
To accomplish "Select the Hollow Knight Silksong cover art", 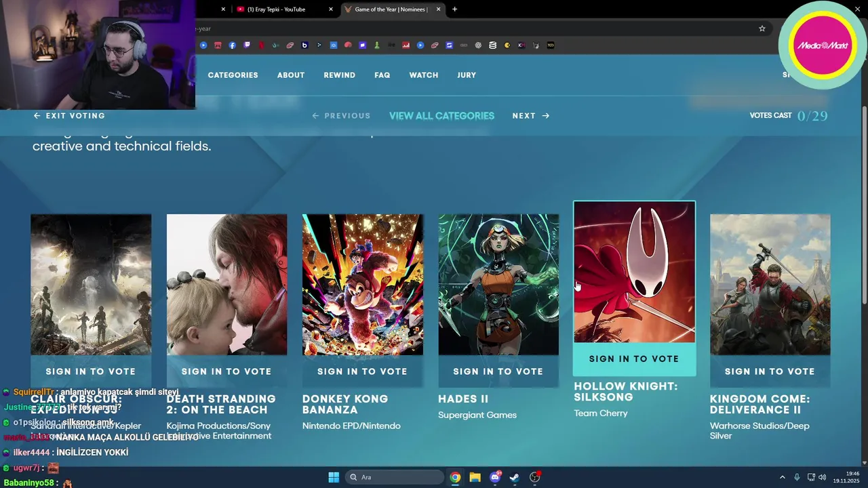I will tap(634, 272).
